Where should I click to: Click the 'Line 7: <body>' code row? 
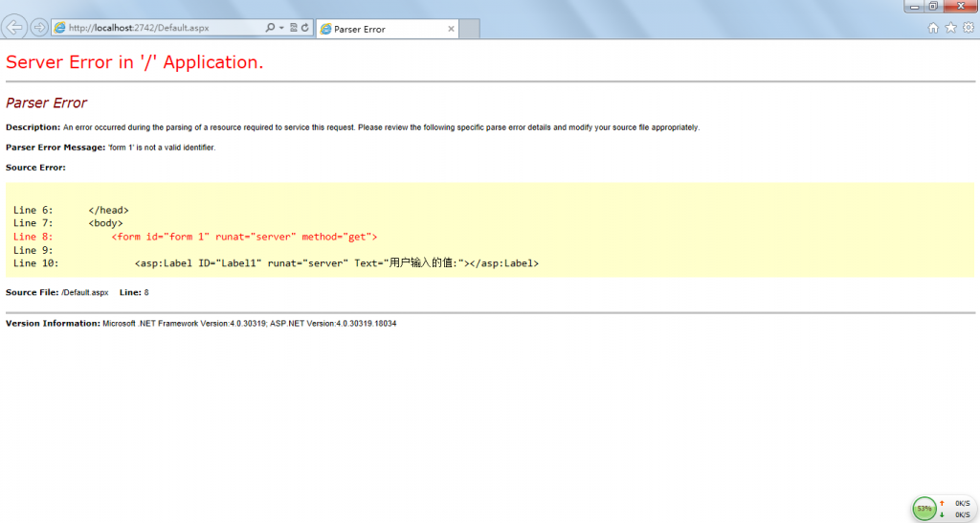(x=68, y=223)
